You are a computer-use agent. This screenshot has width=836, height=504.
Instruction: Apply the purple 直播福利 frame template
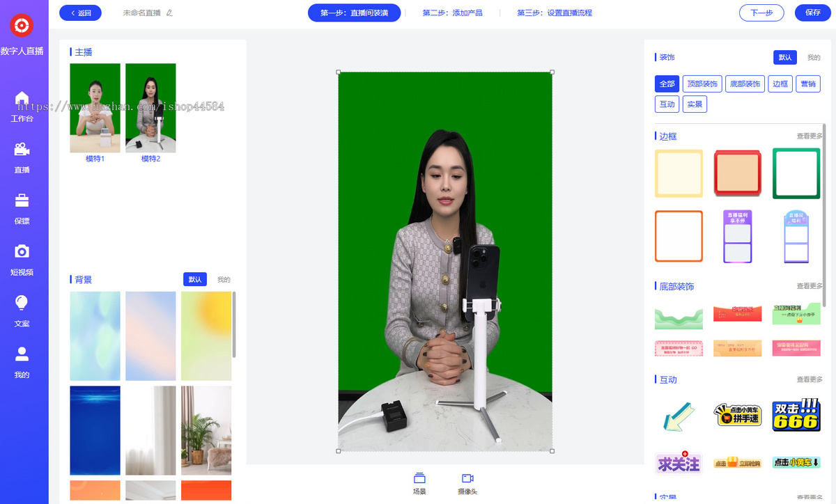click(737, 237)
